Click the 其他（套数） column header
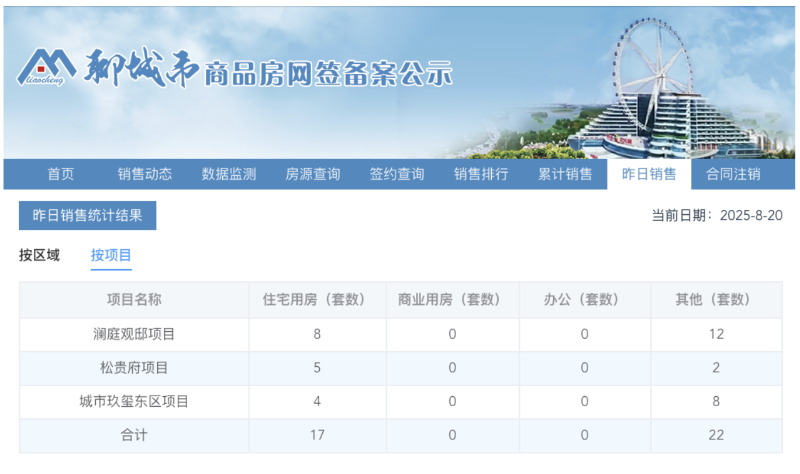 point(716,300)
